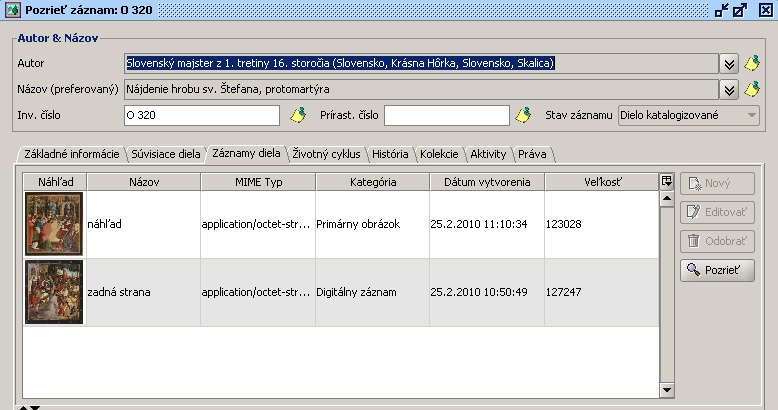Click the note icon next to Inv. číslo
This screenshot has width=778, height=410.
[297, 115]
